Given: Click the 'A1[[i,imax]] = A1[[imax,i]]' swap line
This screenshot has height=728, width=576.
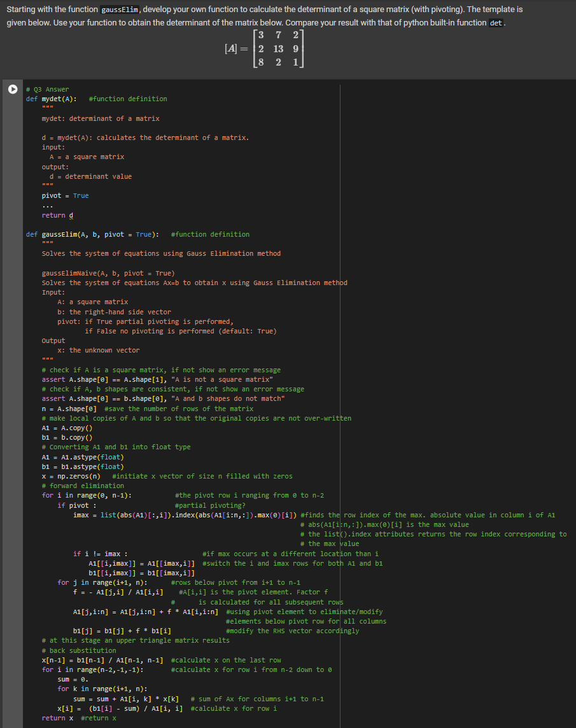Looking at the screenshot, I should click(142, 563).
